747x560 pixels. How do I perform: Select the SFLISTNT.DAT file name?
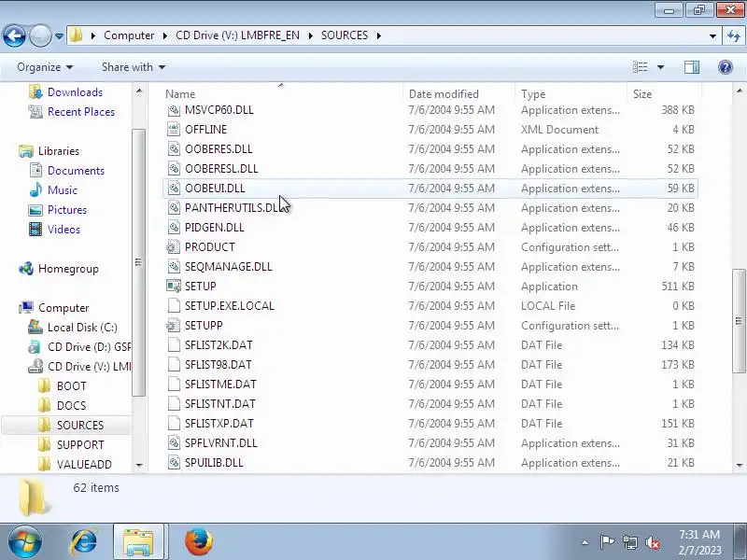point(220,404)
